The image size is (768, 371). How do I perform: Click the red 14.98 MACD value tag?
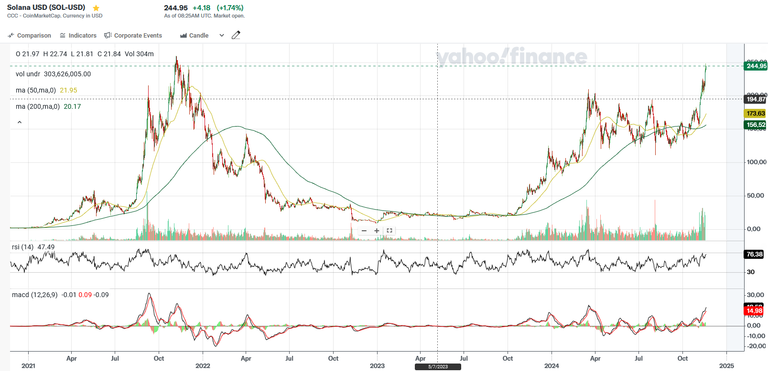pos(755,311)
